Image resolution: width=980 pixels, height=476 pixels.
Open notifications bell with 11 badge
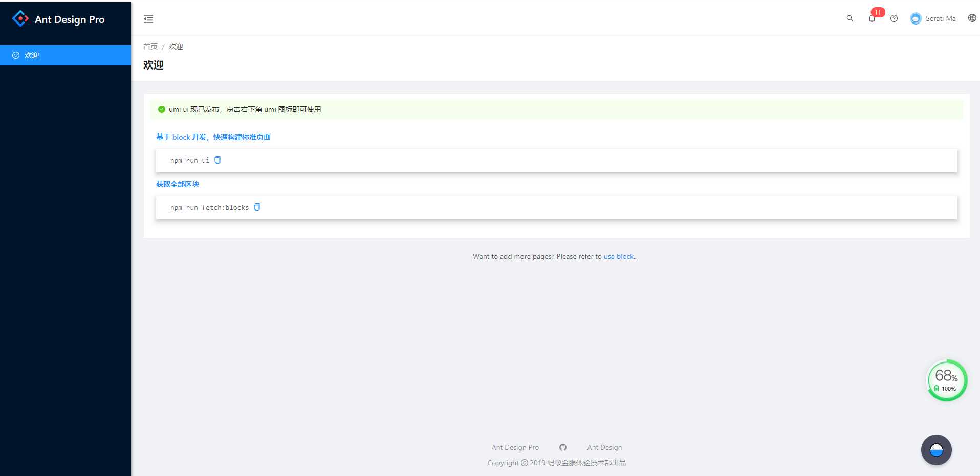pos(872,18)
